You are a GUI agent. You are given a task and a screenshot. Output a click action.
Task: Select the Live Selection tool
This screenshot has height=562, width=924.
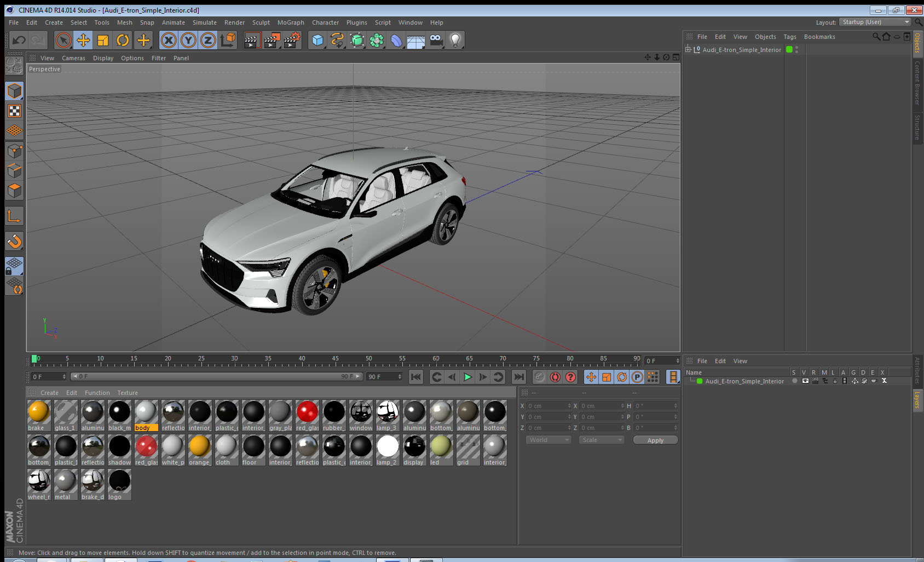(x=63, y=40)
